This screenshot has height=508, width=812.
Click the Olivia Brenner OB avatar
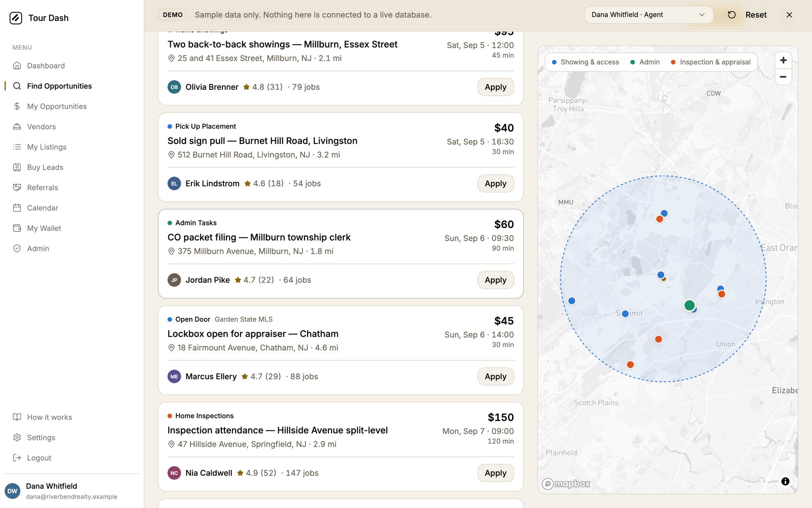(174, 87)
